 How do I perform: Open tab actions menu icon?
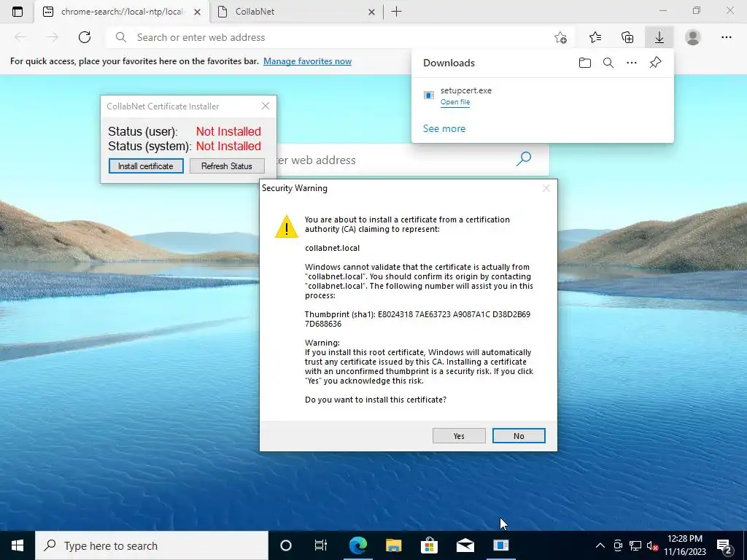18,12
